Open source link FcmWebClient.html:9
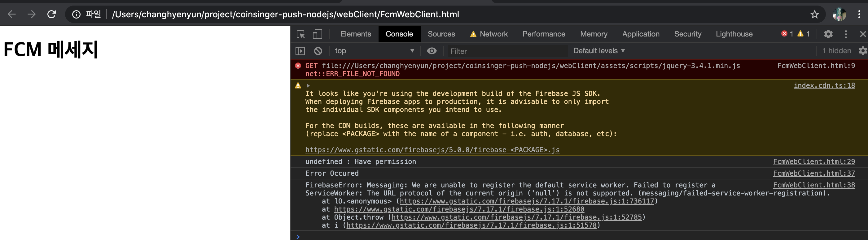 pyautogui.click(x=816, y=66)
